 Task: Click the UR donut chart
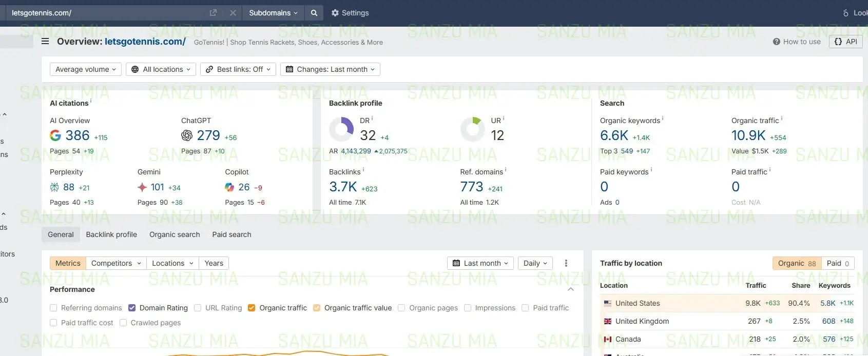coord(473,129)
